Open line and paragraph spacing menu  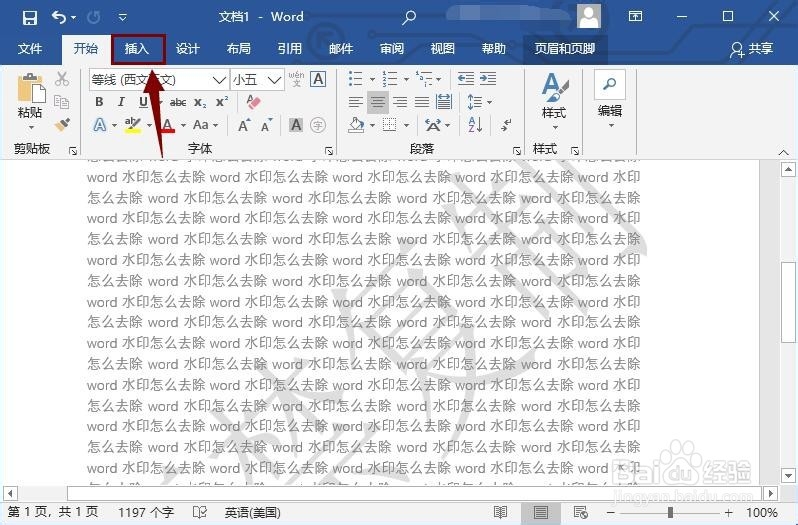pos(479,102)
